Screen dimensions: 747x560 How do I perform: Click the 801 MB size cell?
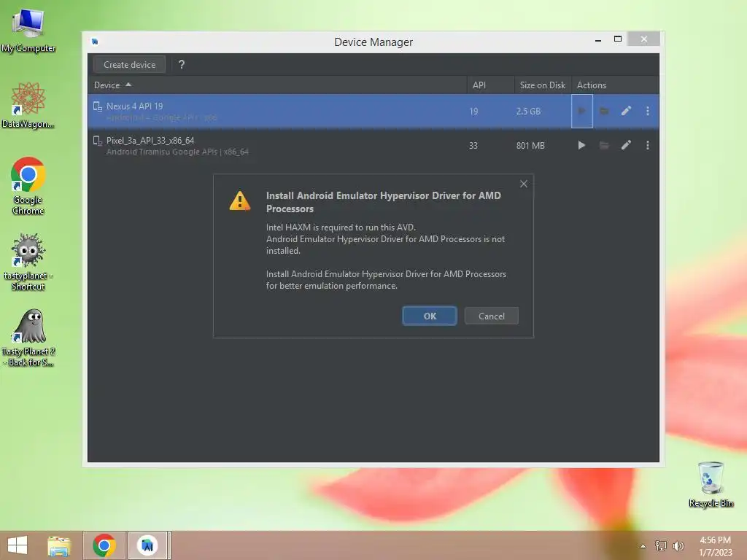530,146
